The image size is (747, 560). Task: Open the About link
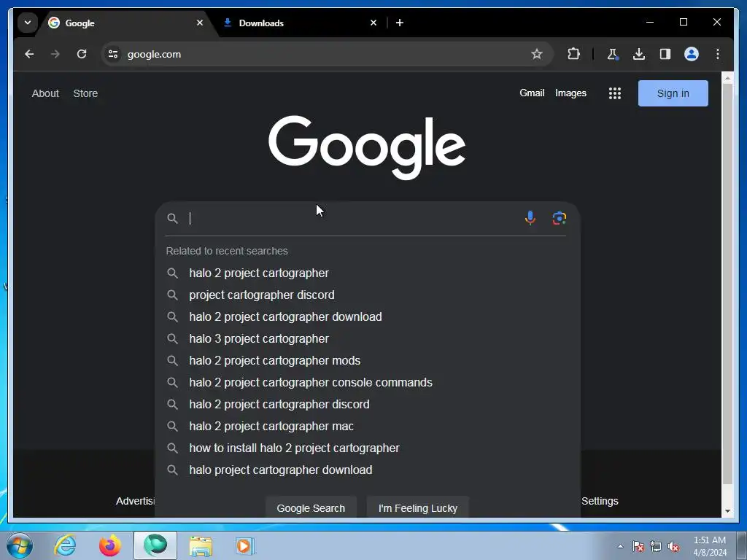pos(45,93)
